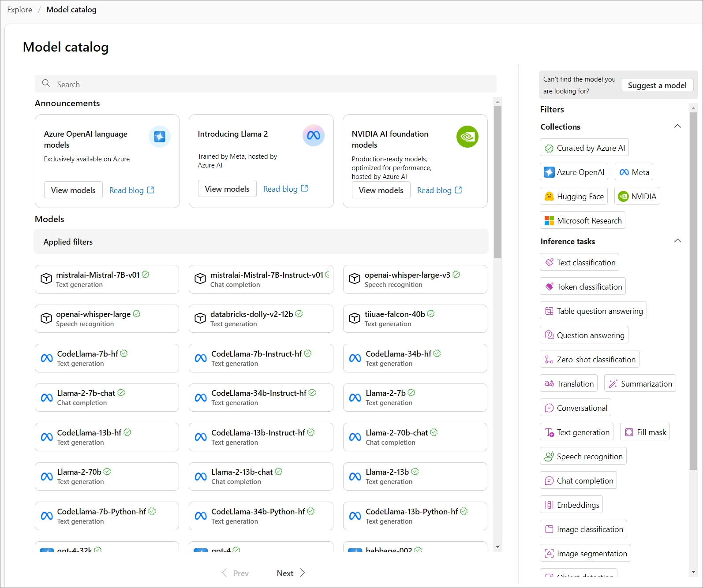Click the Meta icon of CodeLlama-7b-hf
The image size is (703, 588).
47,358
